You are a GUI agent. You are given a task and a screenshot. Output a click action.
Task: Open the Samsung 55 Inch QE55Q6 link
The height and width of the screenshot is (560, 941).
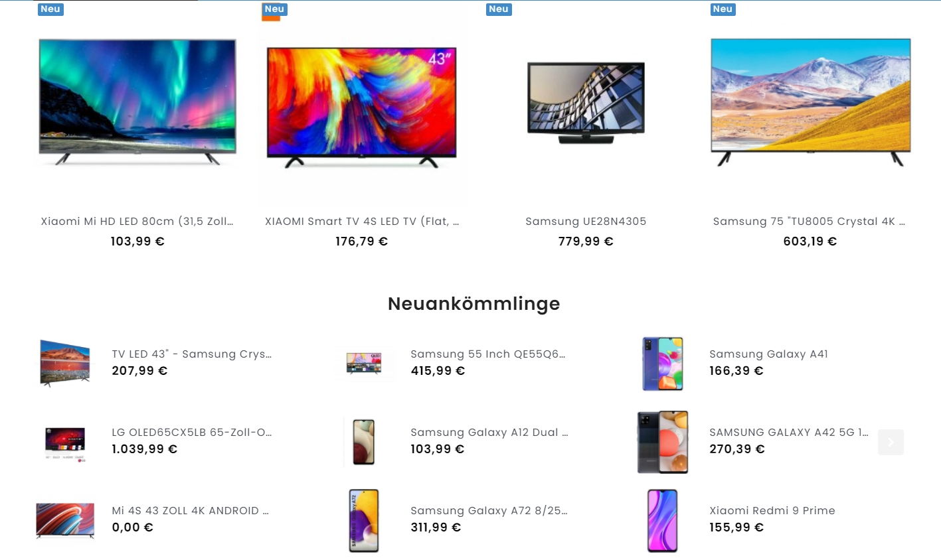coord(488,354)
